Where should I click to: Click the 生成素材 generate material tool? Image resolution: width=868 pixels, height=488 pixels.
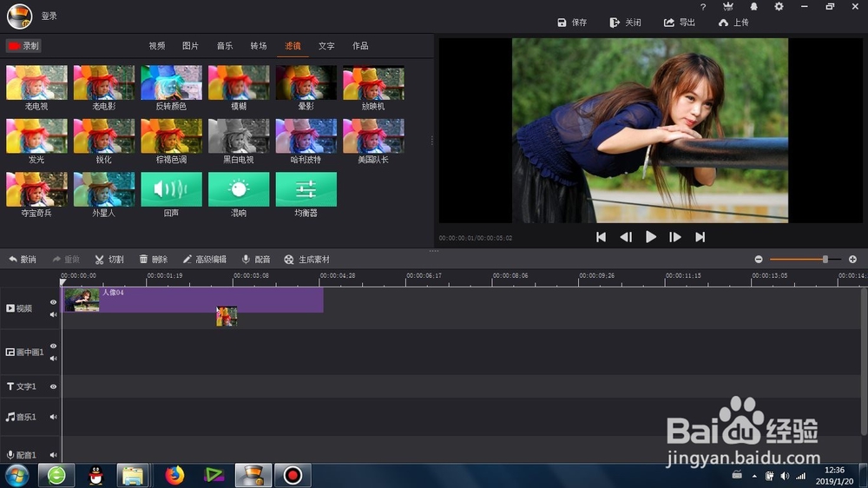(x=306, y=260)
